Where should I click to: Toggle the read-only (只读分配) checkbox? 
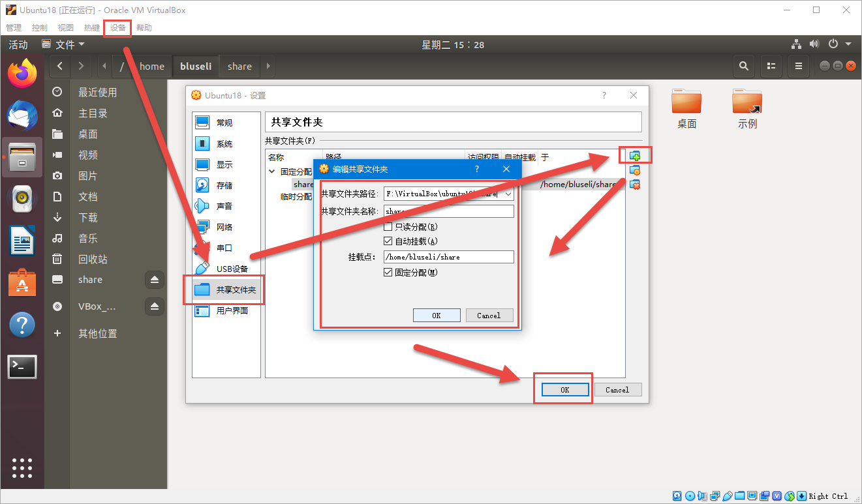pyautogui.click(x=389, y=227)
